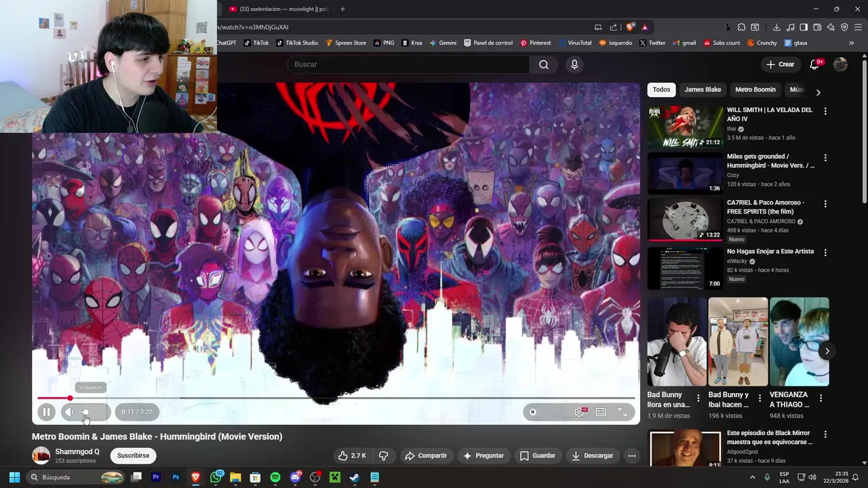Open Premiere Pro from the taskbar
Viewport: 868px width, 488px height.
[x=156, y=477]
